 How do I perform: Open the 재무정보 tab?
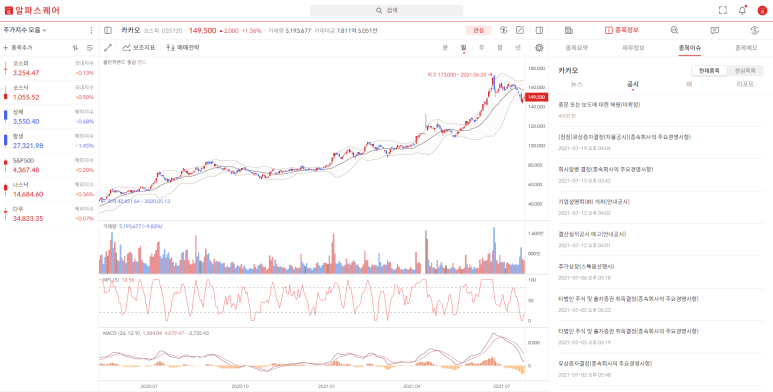633,48
